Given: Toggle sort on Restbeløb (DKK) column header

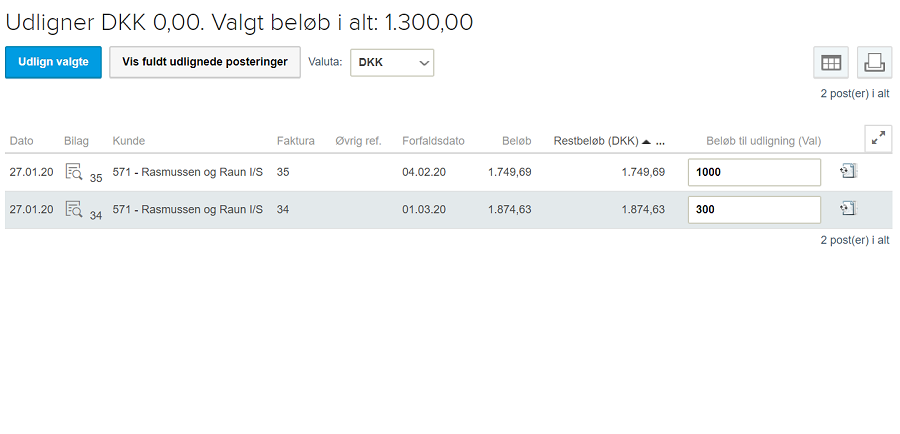Looking at the screenshot, I should (x=596, y=141).
